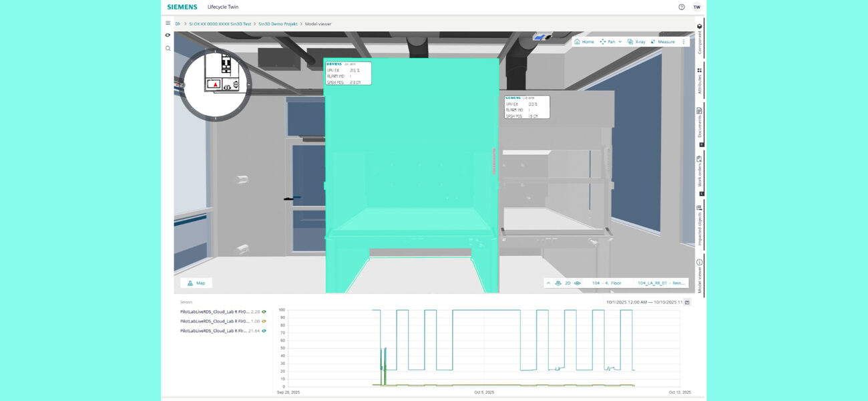
Task: Click the Map button icon
Action: (x=190, y=283)
